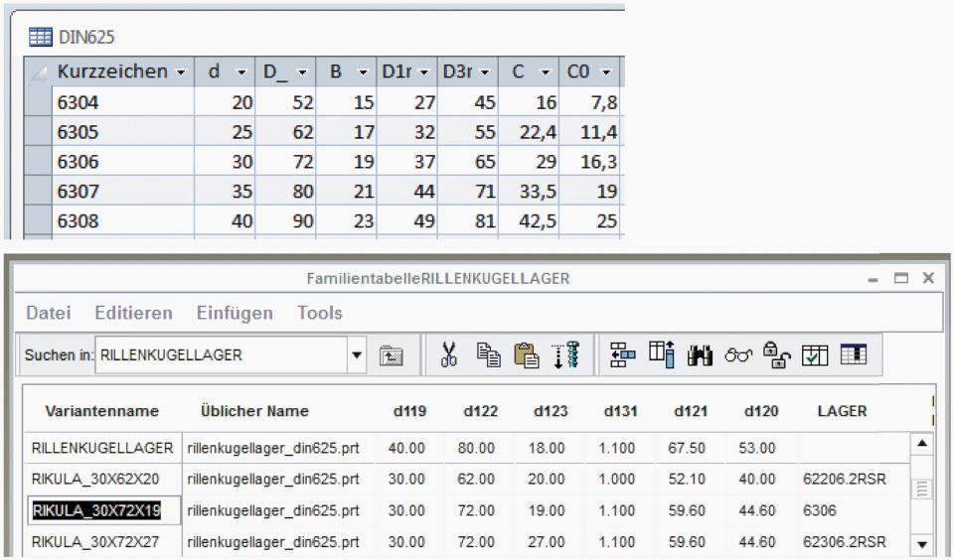Click the binoculars find icon
954x560 pixels.
click(x=700, y=354)
